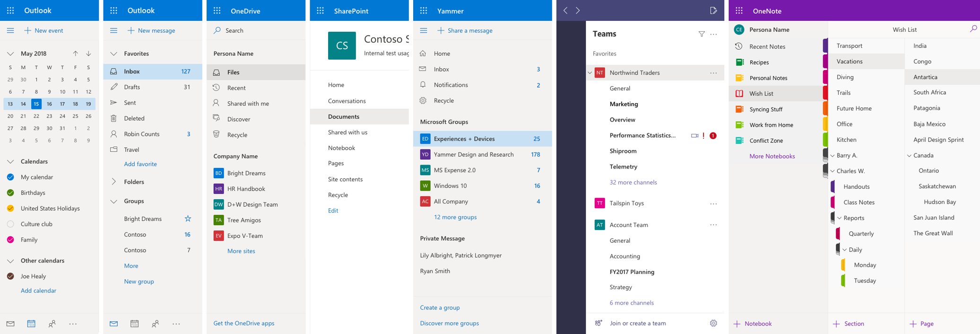
Task: Click 12 more groups in Yammer
Action: (x=455, y=217)
